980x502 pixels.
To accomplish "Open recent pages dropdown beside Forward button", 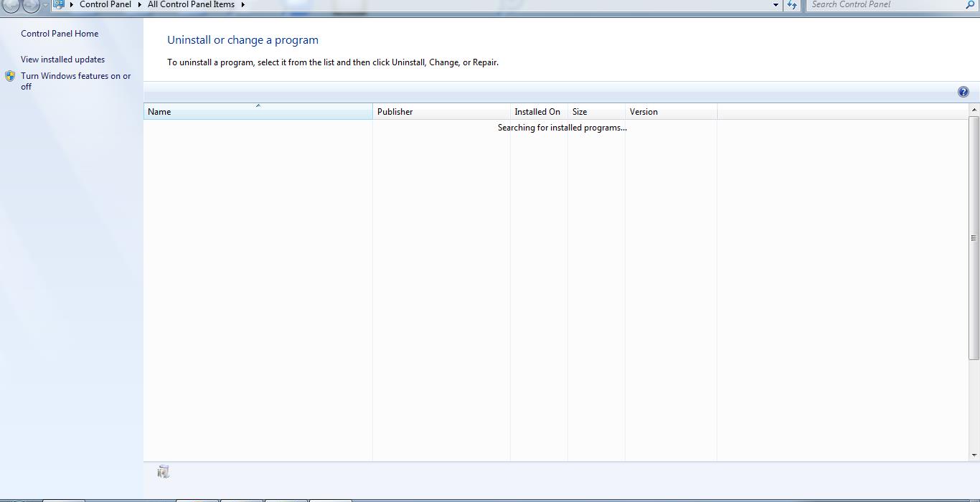I will point(46,5).
